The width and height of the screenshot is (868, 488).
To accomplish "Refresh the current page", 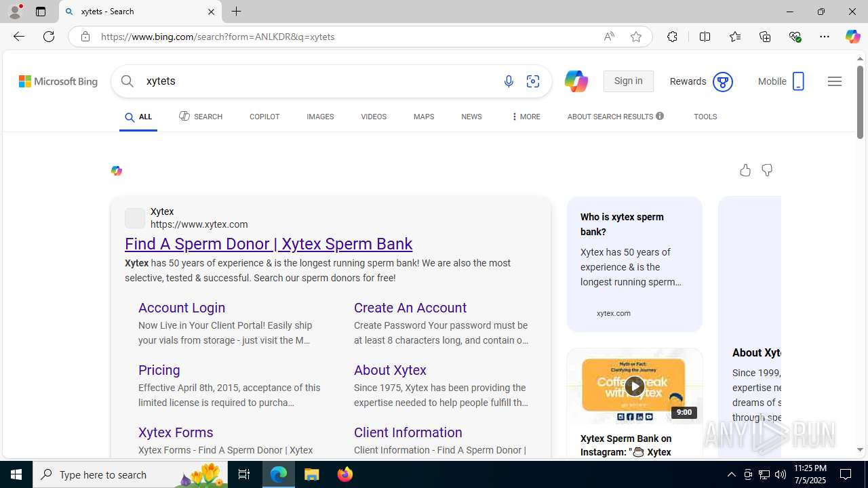I will click(x=49, y=37).
